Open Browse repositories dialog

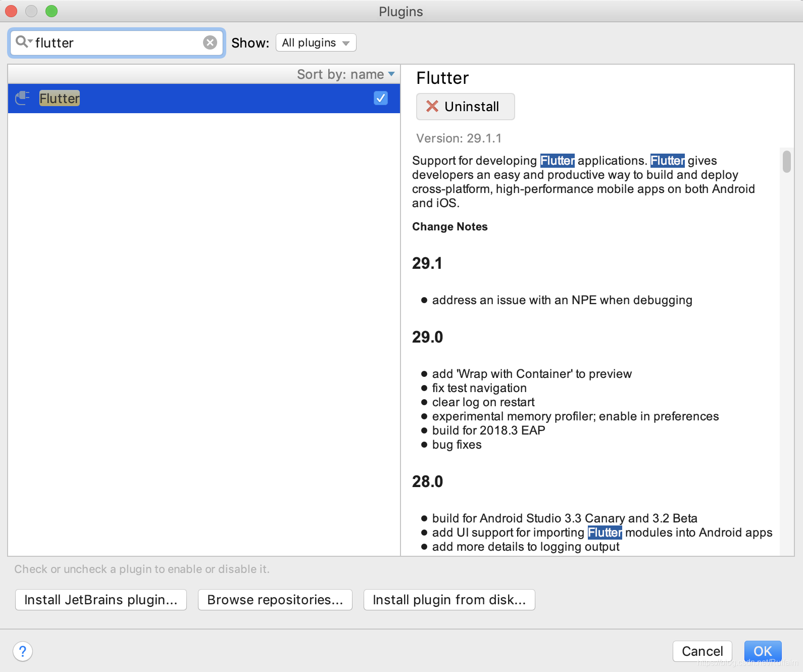click(x=275, y=600)
